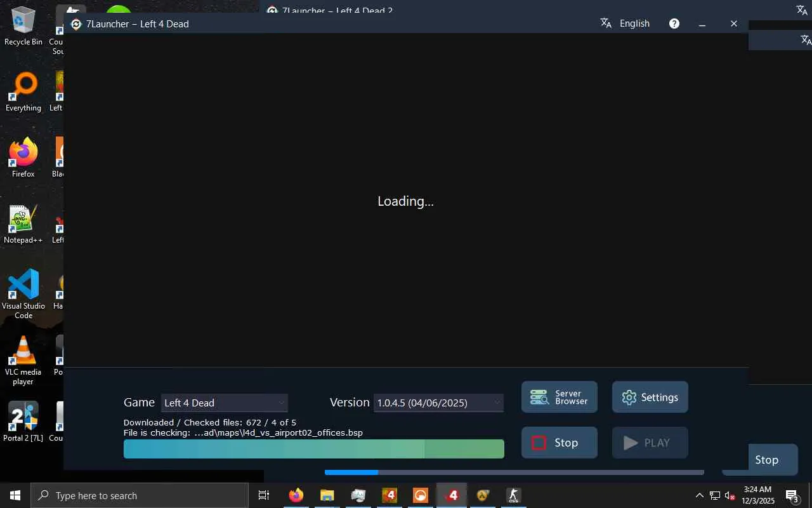This screenshot has width=812, height=508.
Task: Minimize the 7Launcher Left 4 Dead window
Action: coord(702,23)
